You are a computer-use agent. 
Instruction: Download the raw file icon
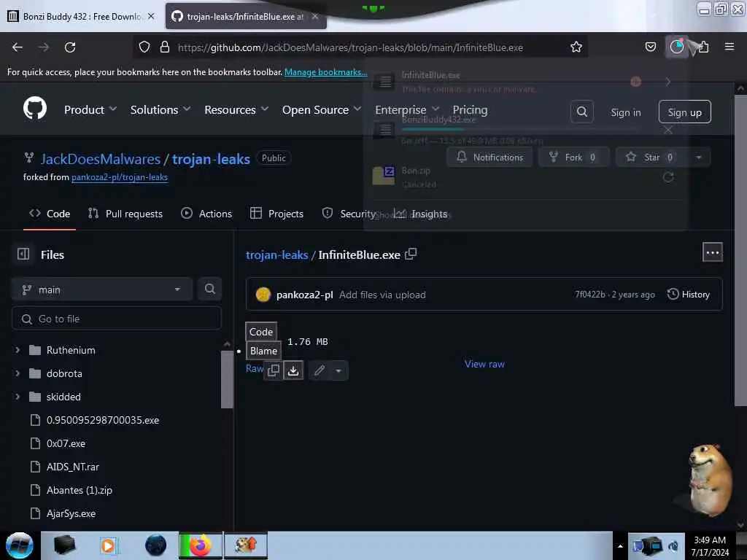tap(293, 370)
